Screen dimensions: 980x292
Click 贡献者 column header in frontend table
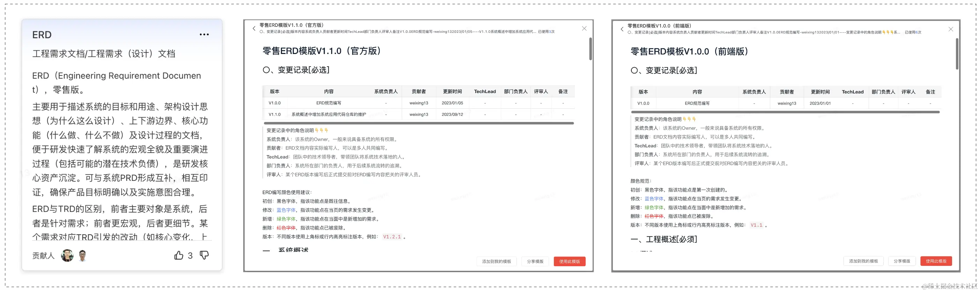pos(787,92)
